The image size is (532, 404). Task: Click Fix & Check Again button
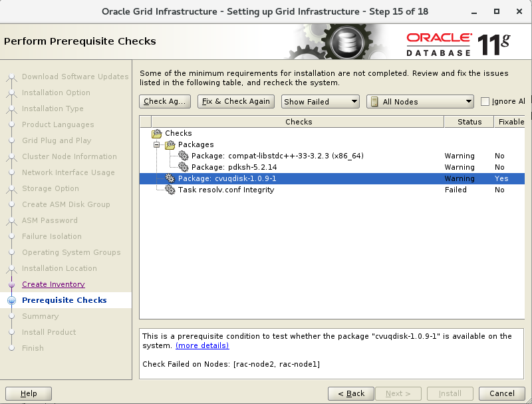(236, 101)
